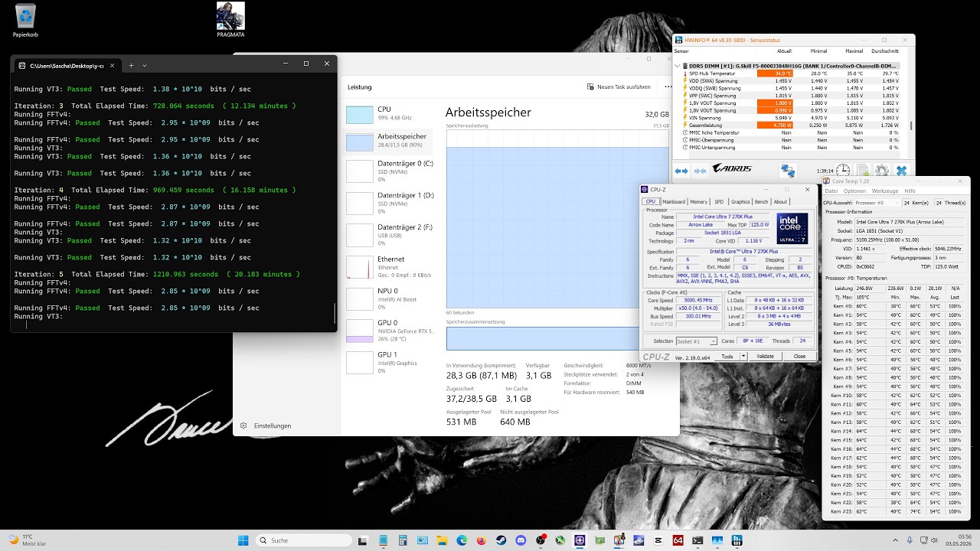Open Discord from the taskbar
This screenshot has width=980, height=551.
tap(521, 540)
